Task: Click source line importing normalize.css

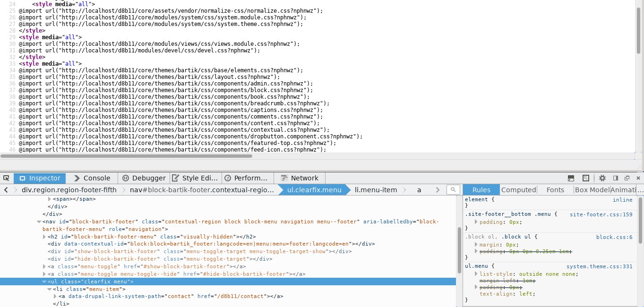Action: [171, 10]
